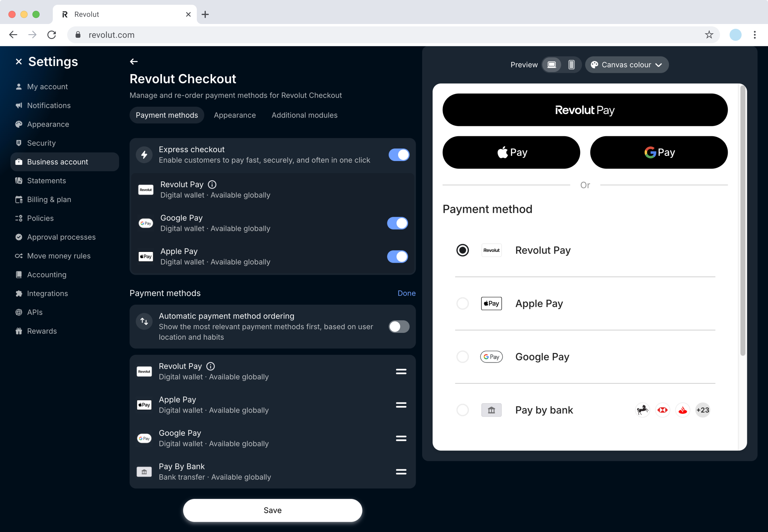The image size is (768, 532).
Task: Open Accounting section
Action: tap(65, 275)
